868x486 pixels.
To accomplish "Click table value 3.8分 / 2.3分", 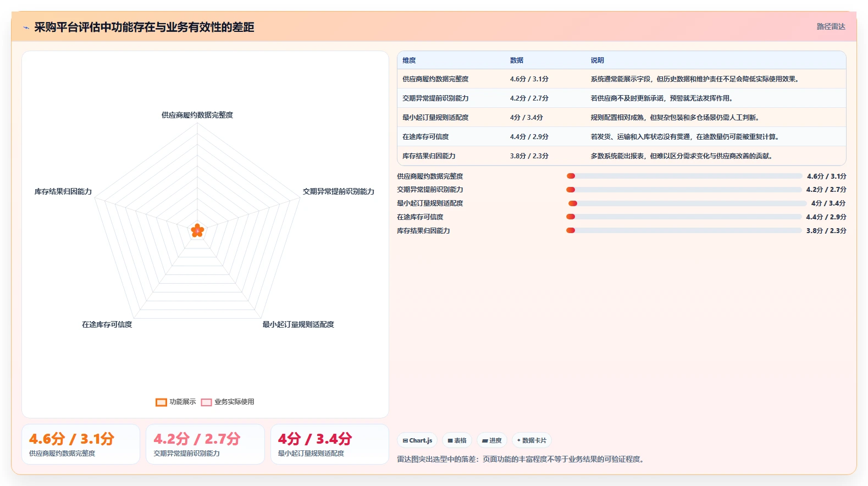I will pos(529,156).
